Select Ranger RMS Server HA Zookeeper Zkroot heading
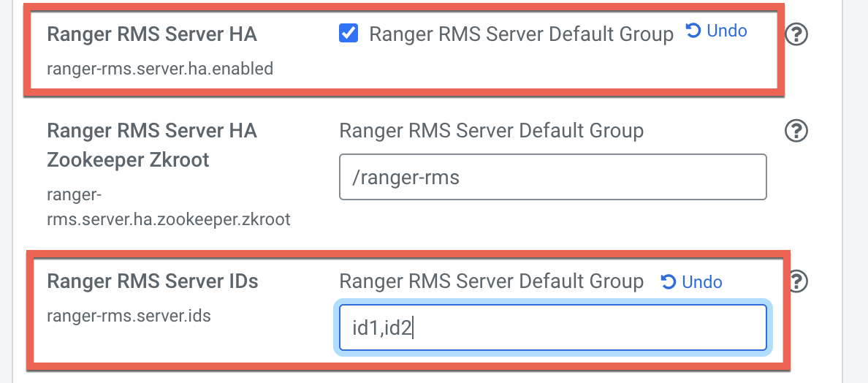The height and width of the screenshot is (383, 868). pos(152,145)
